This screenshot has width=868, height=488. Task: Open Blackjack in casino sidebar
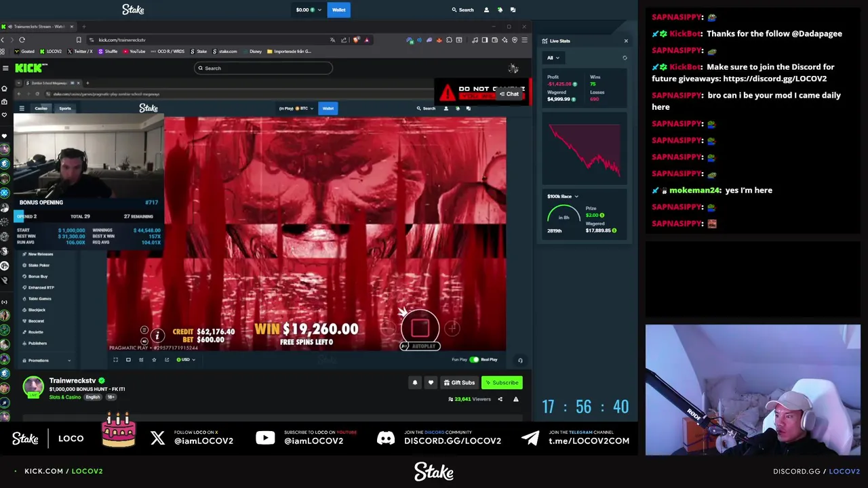coord(34,310)
